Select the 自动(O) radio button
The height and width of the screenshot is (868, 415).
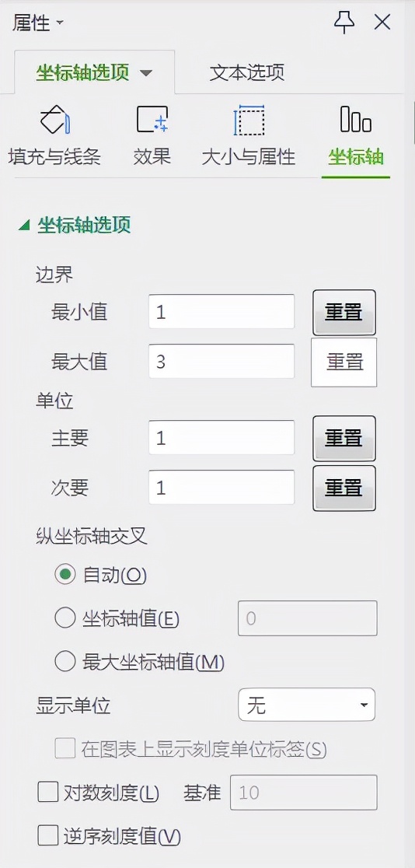coord(65,575)
